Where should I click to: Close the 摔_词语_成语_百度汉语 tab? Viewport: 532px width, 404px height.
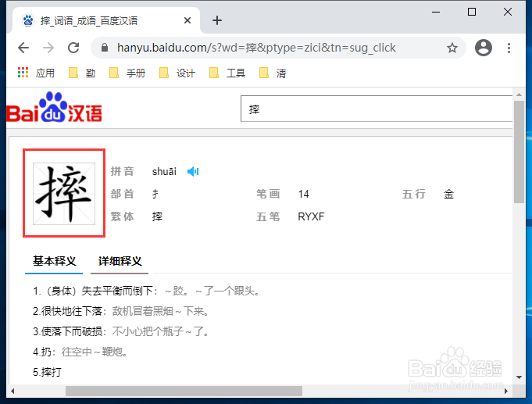click(187, 21)
